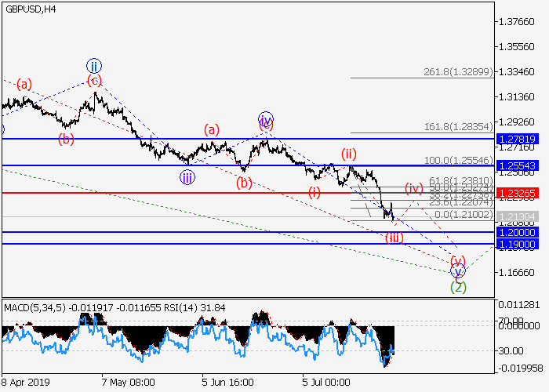The width and height of the screenshot is (549, 392).
Task: Select the circled wave iii label
Action: pos(187,177)
